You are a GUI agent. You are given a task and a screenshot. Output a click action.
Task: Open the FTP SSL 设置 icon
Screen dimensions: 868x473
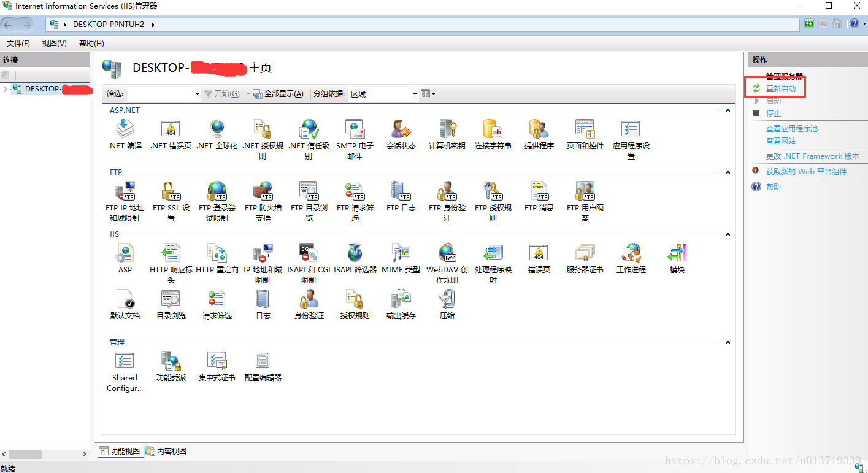click(171, 191)
